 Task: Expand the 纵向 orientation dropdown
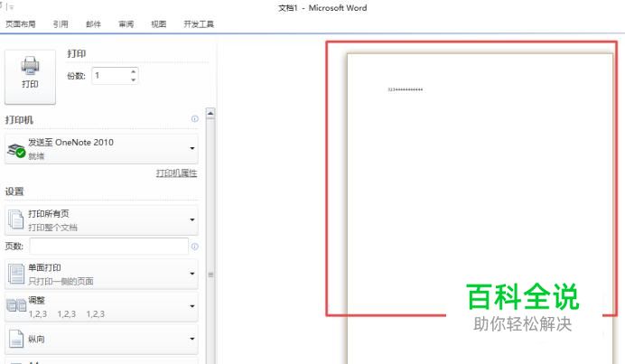tap(101, 339)
